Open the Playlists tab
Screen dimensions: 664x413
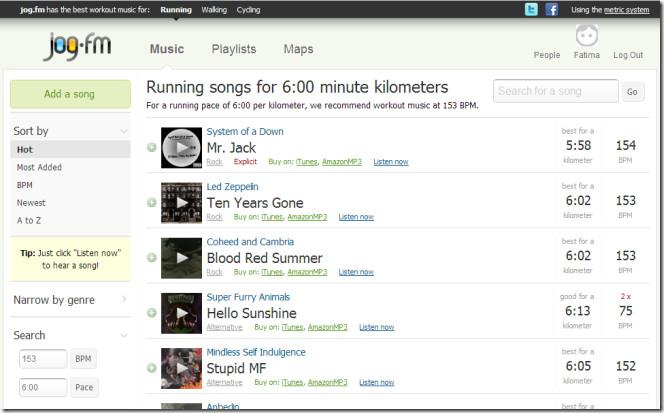coord(233,49)
